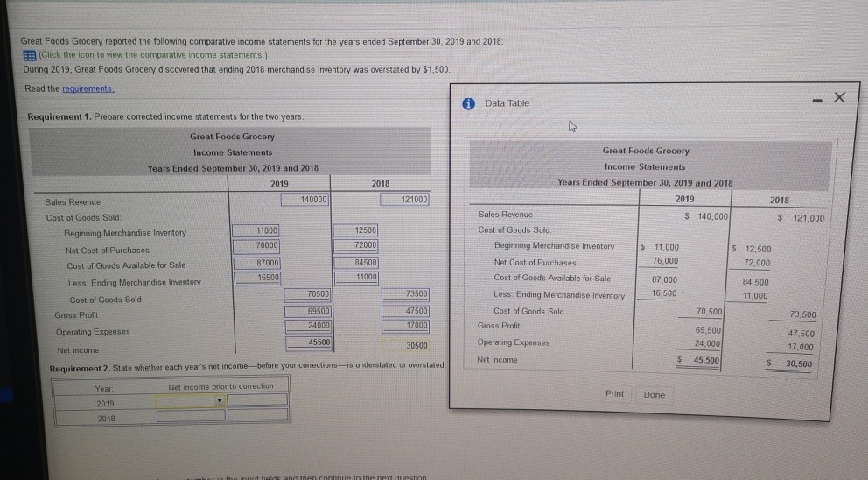Viewport: 868px width, 480px height.
Task: Edit 2019 Gross Profit field 69500
Action: (308, 311)
